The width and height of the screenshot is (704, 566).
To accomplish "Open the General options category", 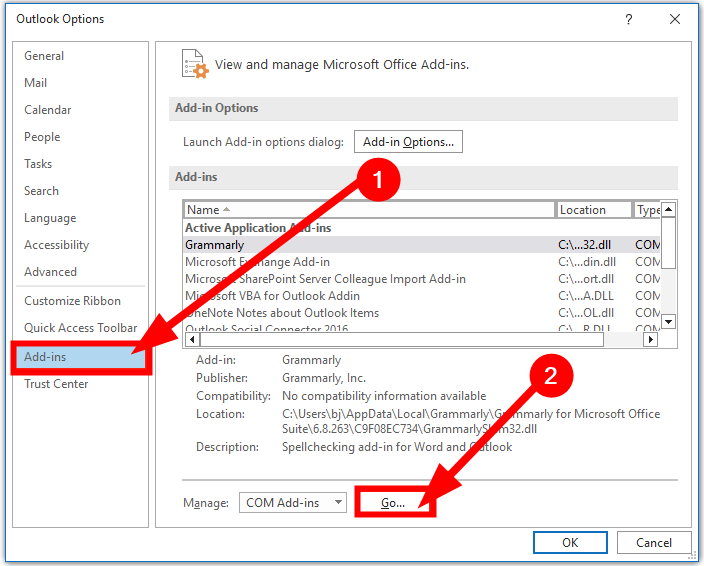I will point(44,56).
